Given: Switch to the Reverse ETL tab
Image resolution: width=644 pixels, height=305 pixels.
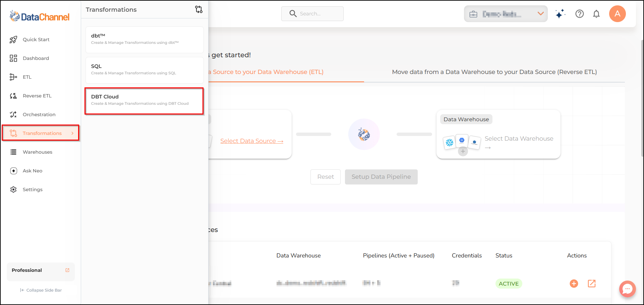Looking at the screenshot, I should (x=494, y=72).
